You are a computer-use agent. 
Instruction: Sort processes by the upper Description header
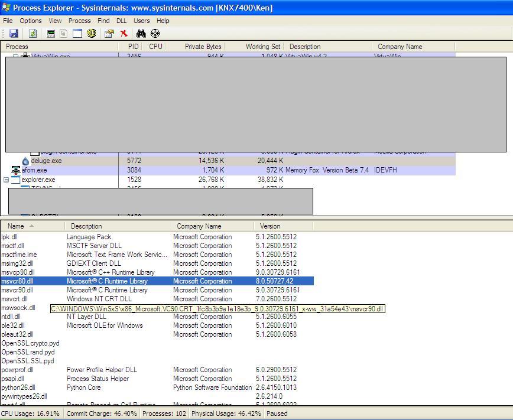point(328,47)
